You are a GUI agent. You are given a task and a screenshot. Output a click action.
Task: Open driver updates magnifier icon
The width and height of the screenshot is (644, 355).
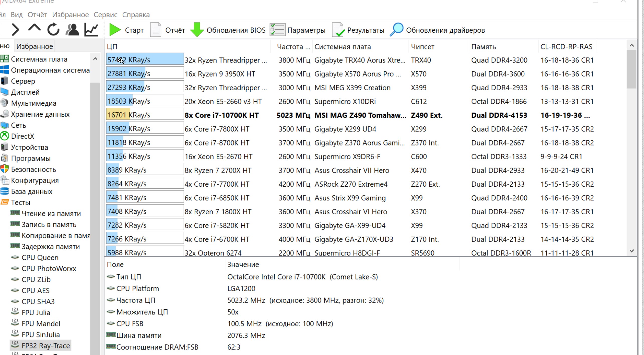(396, 30)
